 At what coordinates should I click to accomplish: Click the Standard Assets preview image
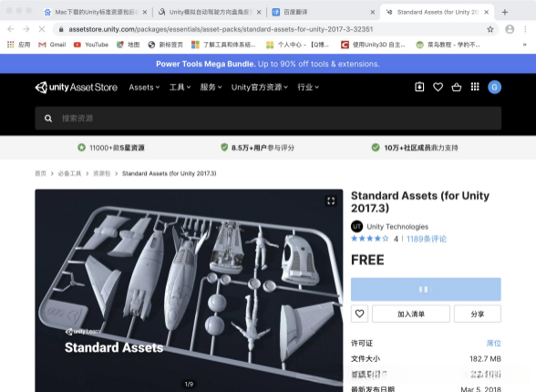click(189, 291)
